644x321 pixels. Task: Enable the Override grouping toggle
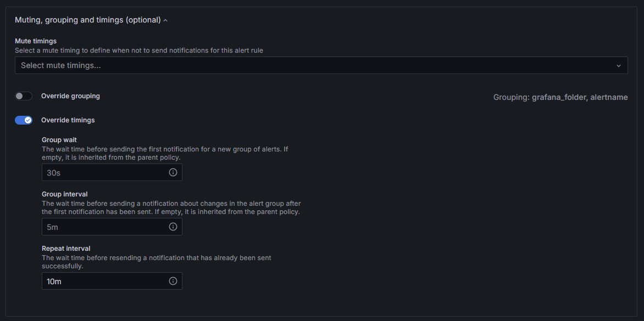24,97
